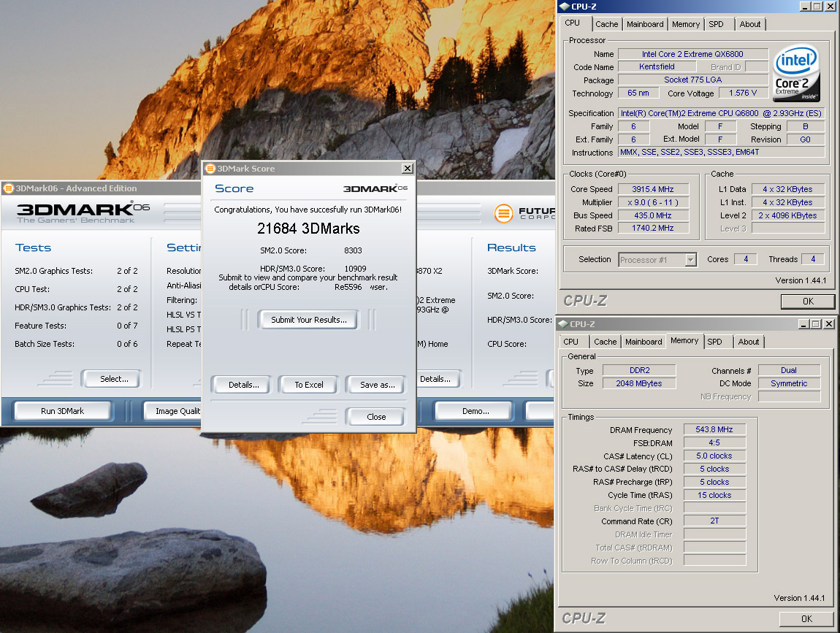
Task: Click CAS# Latency value 5.0 clocks
Action: [714, 456]
